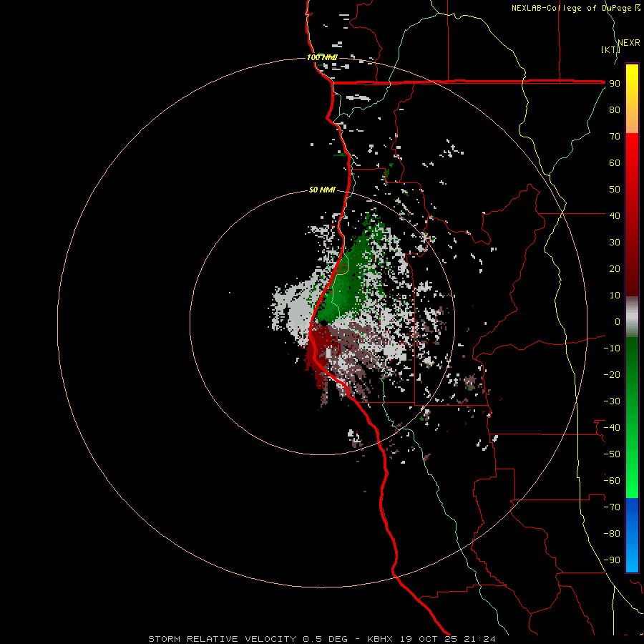Image resolution: width=644 pixels, height=644 pixels.
Task: Click the STORM RELATIVE VELOCITY caption text
Action: [x=222, y=639]
